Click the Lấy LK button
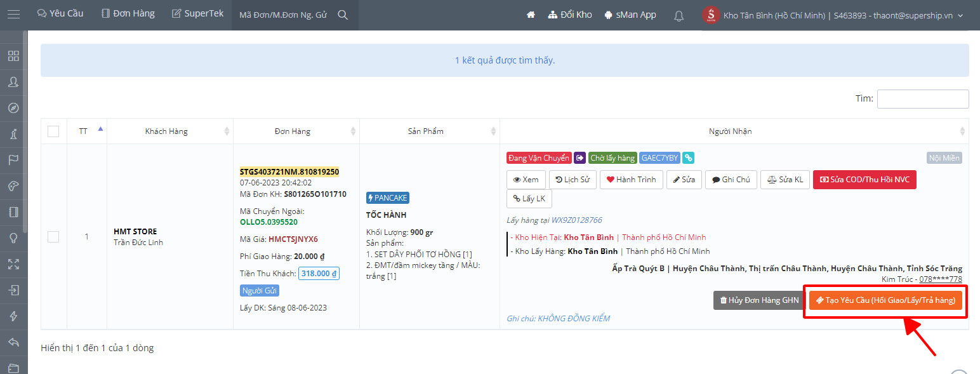 click(x=529, y=199)
